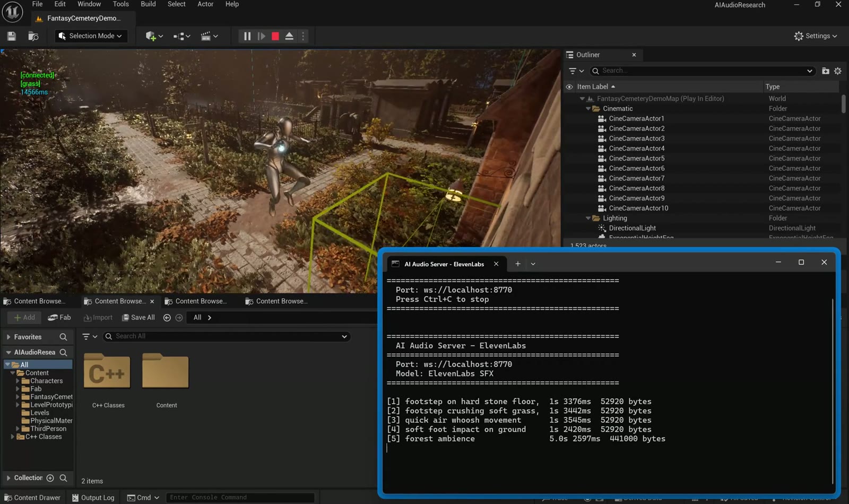Screen dimensions: 849x504
Task: Click the Add button in Content Browser
Action: pyautogui.click(x=24, y=317)
